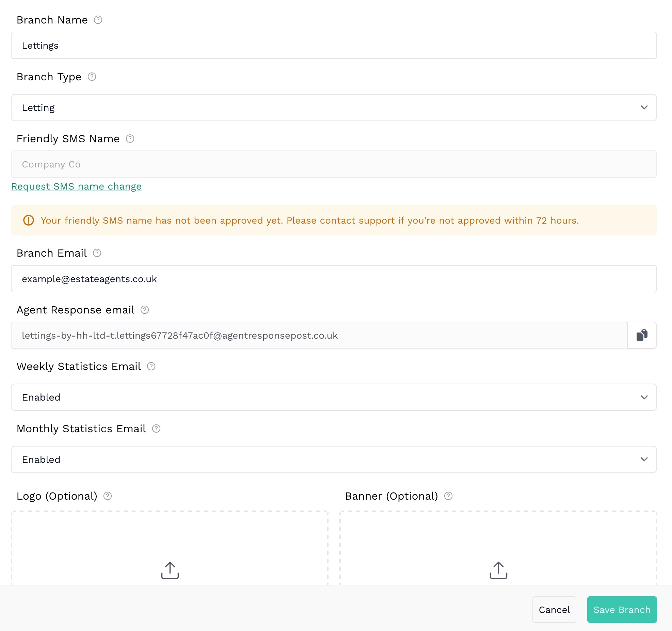The height and width of the screenshot is (631, 672).
Task: Click Weekly Statistics Email help icon
Action: [151, 366]
